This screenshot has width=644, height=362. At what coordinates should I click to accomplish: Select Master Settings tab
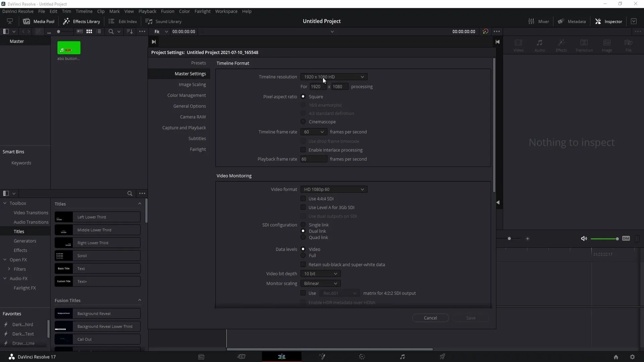click(x=190, y=73)
